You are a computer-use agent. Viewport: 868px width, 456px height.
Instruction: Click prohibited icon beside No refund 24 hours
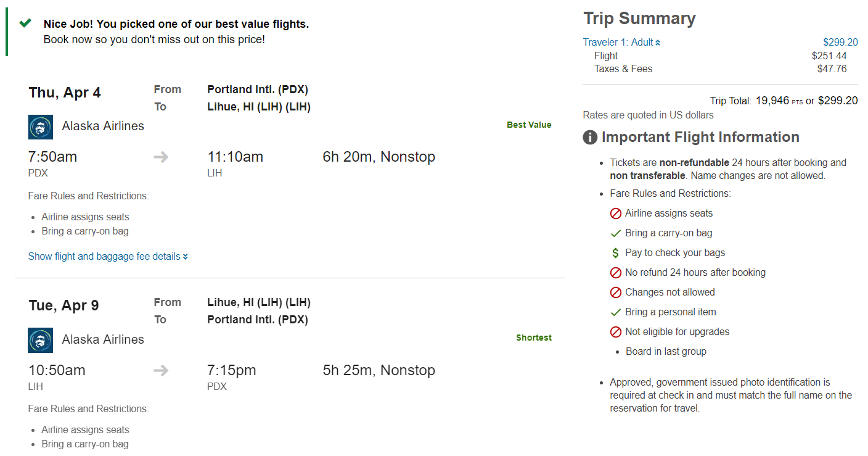(615, 273)
